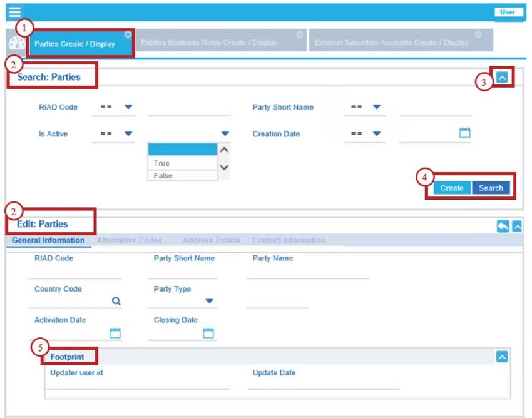The width and height of the screenshot is (532, 418).
Task: Click the Search button
Action: coord(491,188)
